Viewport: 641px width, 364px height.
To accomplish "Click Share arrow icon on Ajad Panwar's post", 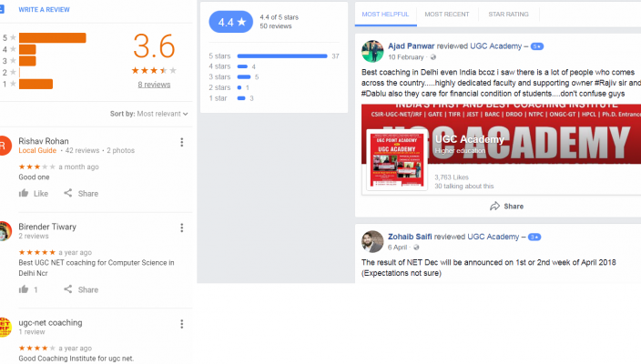I will point(494,206).
